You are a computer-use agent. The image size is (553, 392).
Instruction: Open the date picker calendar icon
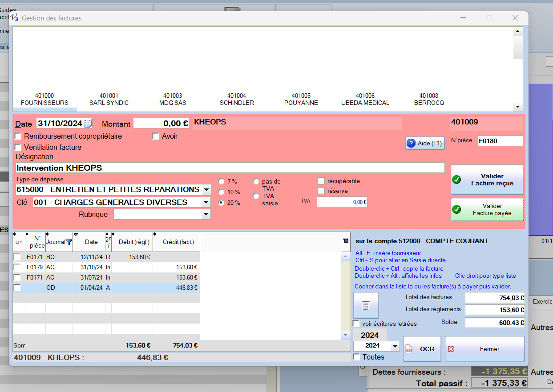point(88,124)
